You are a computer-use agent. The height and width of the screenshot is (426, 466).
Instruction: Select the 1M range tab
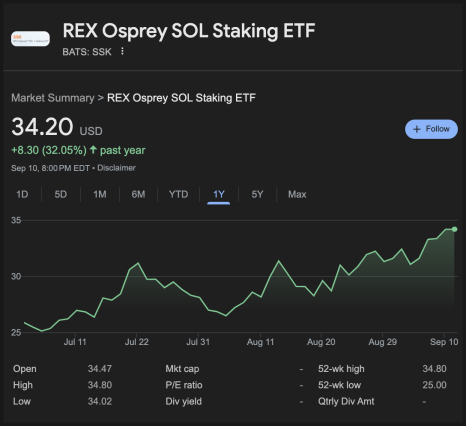click(100, 194)
